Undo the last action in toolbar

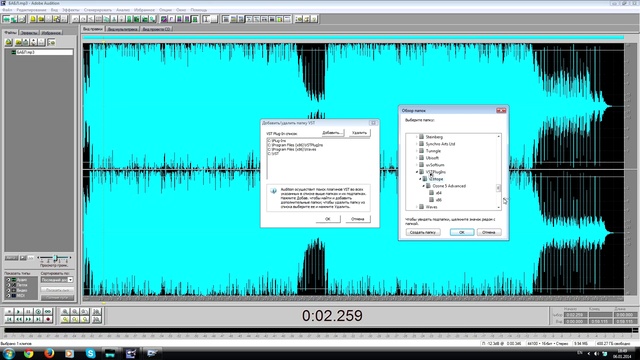click(x=76, y=19)
